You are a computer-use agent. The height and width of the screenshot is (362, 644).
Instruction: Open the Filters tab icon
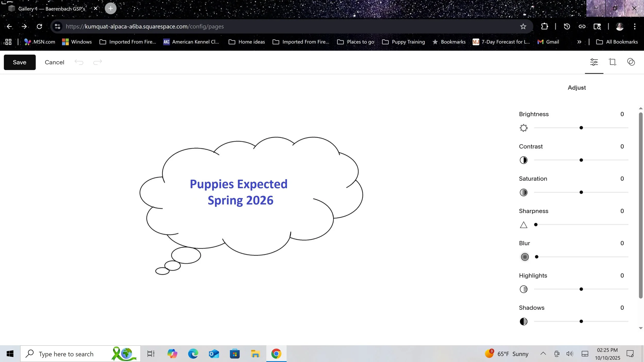tap(631, 62)
